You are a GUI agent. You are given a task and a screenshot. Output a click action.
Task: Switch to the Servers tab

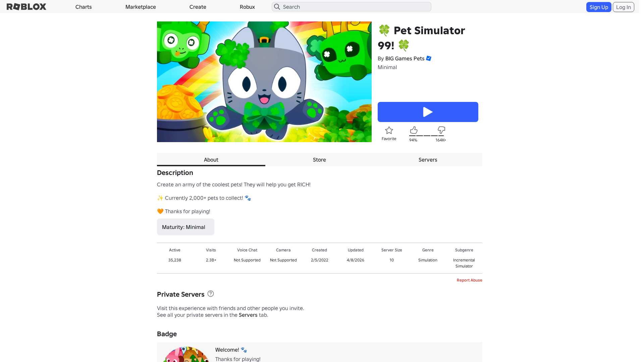(428, 160)
